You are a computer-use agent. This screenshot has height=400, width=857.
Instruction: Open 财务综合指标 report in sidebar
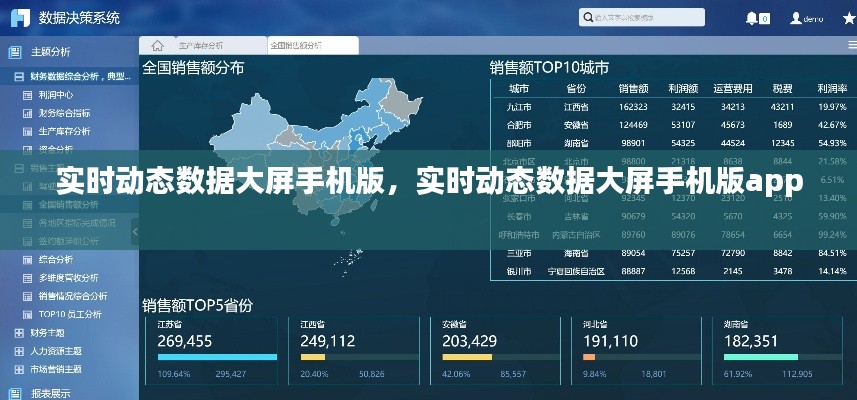point(63,113)
